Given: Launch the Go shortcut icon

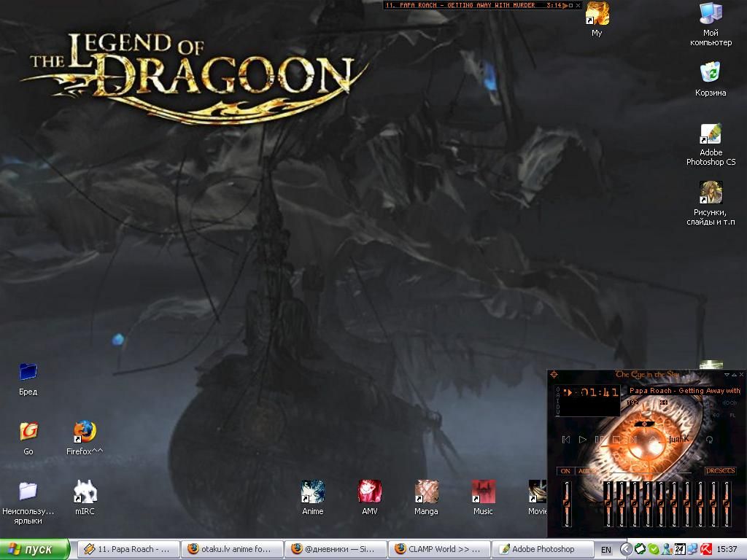Looking at the screenshot, I should 28,438.
